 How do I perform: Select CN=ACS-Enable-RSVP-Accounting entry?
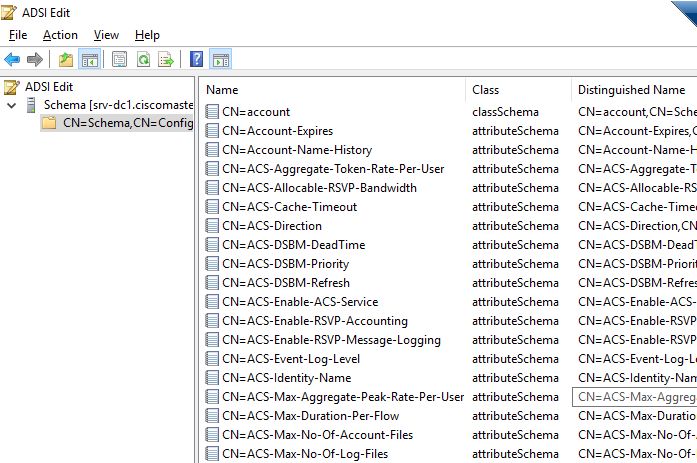pos(315,321)
